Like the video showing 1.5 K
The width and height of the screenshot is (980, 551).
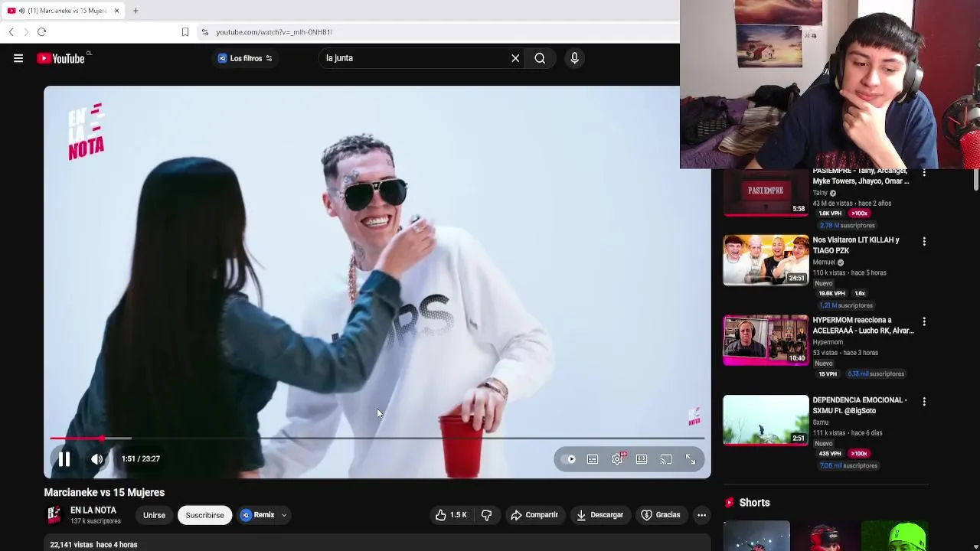click(451, 515)
